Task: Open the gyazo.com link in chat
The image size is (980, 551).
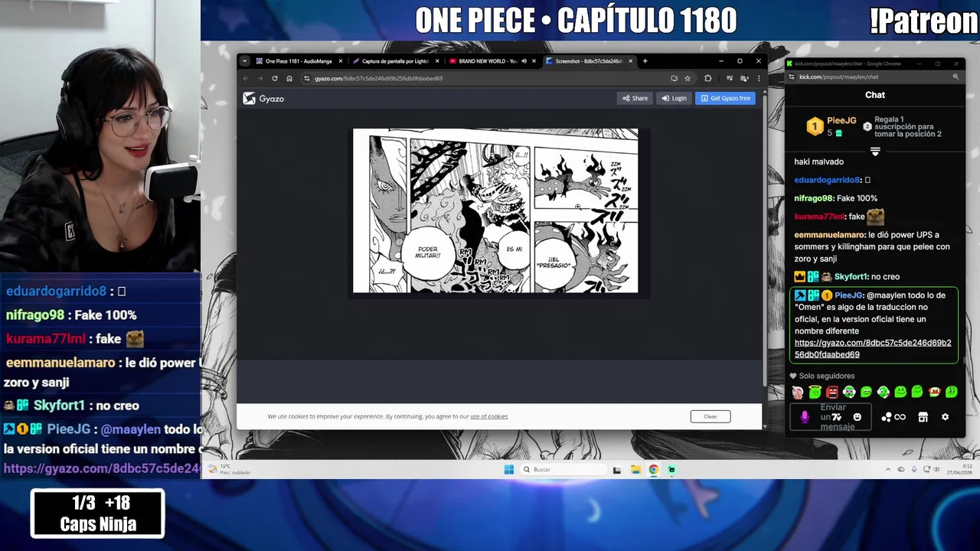Action: click(x=873, y=349)
